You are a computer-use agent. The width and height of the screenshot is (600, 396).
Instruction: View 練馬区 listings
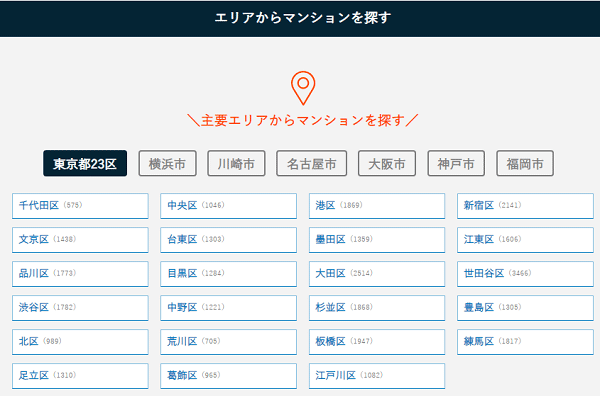[525, 342]
